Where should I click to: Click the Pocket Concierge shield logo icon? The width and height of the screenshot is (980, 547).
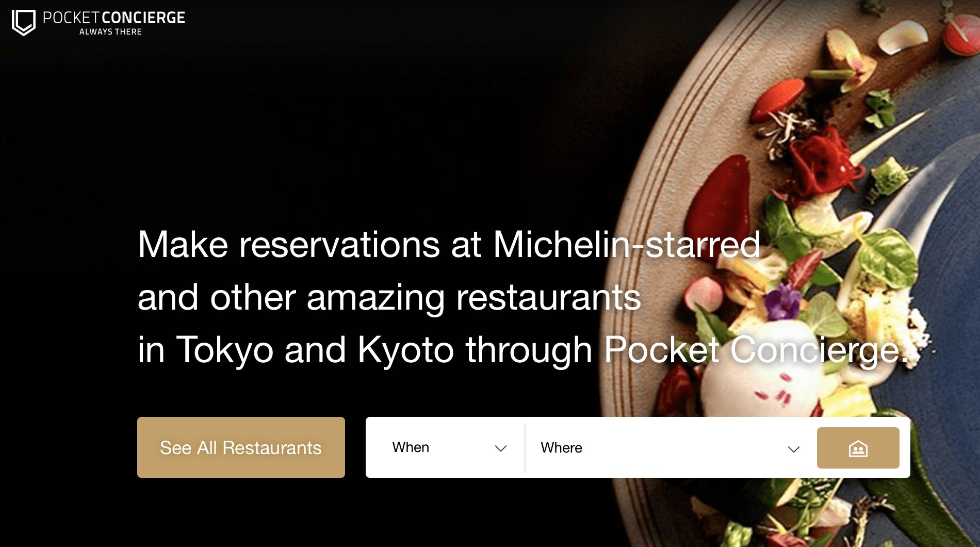tap(24, 23)
